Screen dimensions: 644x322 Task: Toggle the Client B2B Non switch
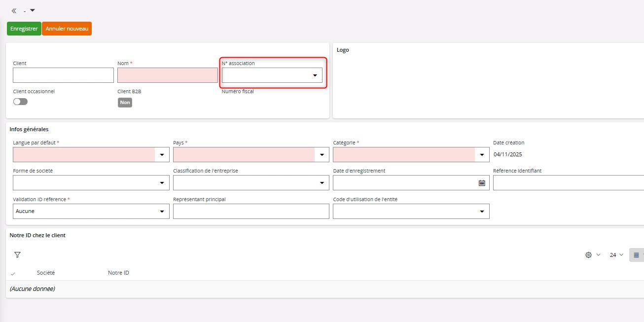125,103
